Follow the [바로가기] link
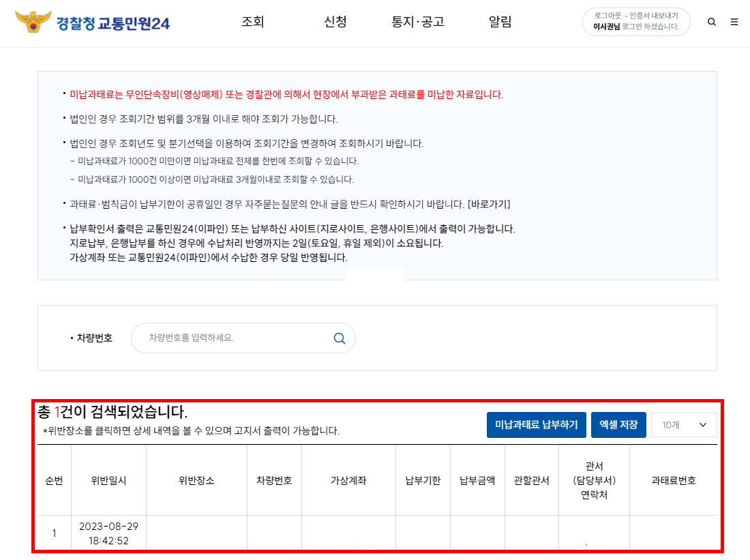This screenshot has width=750, height=560. (x=489, y=205)
